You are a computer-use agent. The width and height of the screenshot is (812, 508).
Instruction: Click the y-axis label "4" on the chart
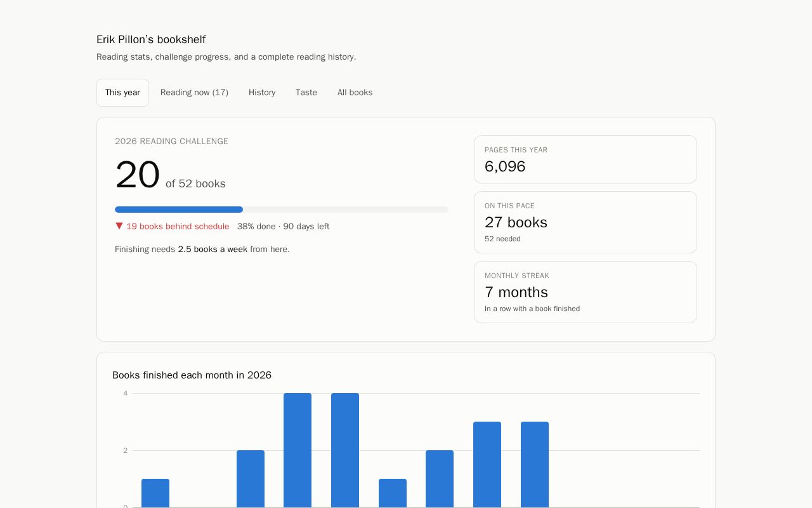click(x=126, y=394)
